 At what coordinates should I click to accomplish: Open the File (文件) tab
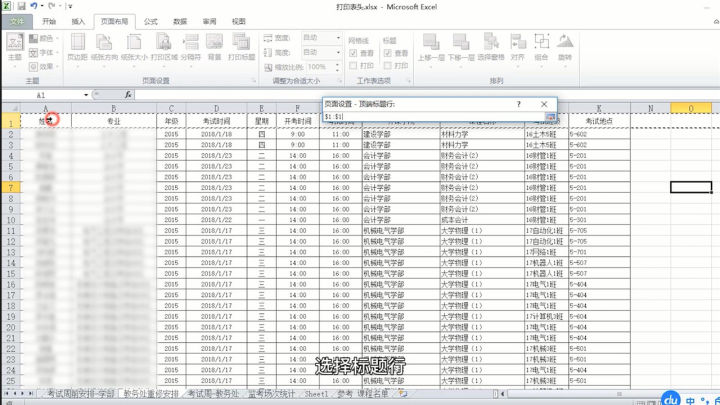[17, 22]
